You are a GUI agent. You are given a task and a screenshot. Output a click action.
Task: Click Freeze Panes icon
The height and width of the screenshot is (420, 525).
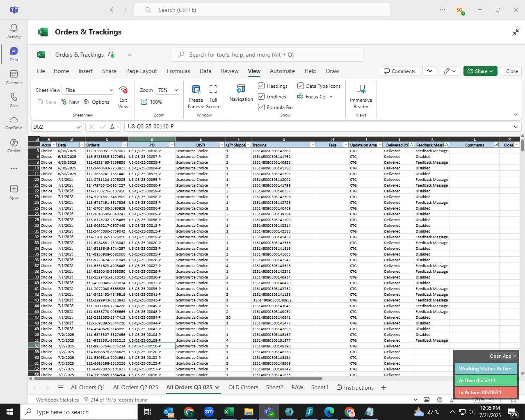click(x=196, y=89)
